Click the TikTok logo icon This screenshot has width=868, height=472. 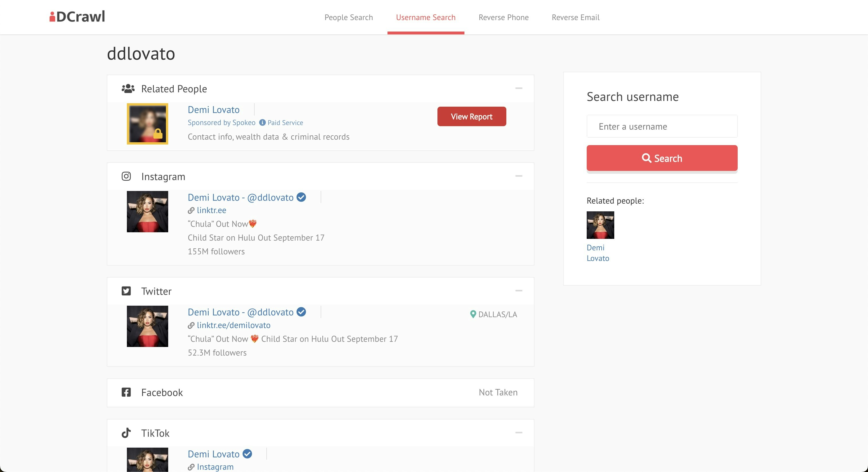[126, 433]
